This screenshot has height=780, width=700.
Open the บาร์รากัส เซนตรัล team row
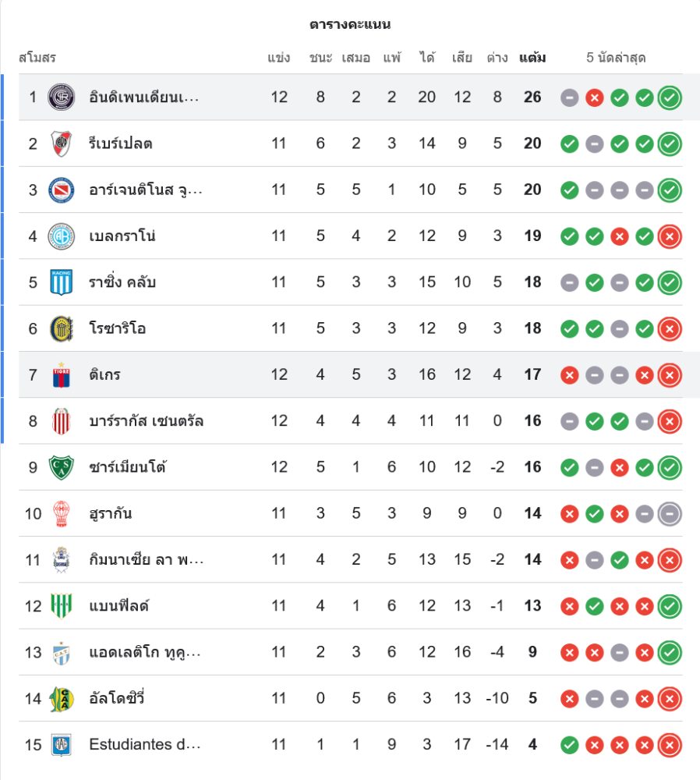point(147,421)
